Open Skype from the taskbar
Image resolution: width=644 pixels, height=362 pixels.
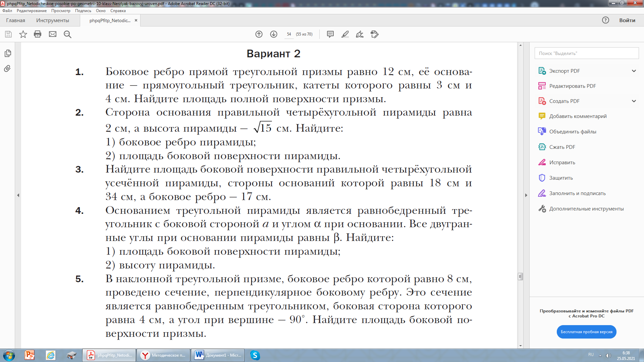(255, 355)
